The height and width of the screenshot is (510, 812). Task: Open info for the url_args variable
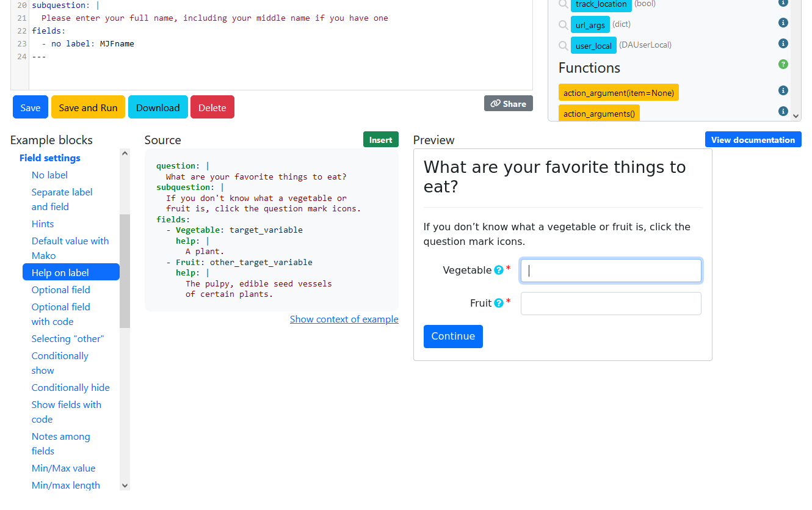pos(783,23)
